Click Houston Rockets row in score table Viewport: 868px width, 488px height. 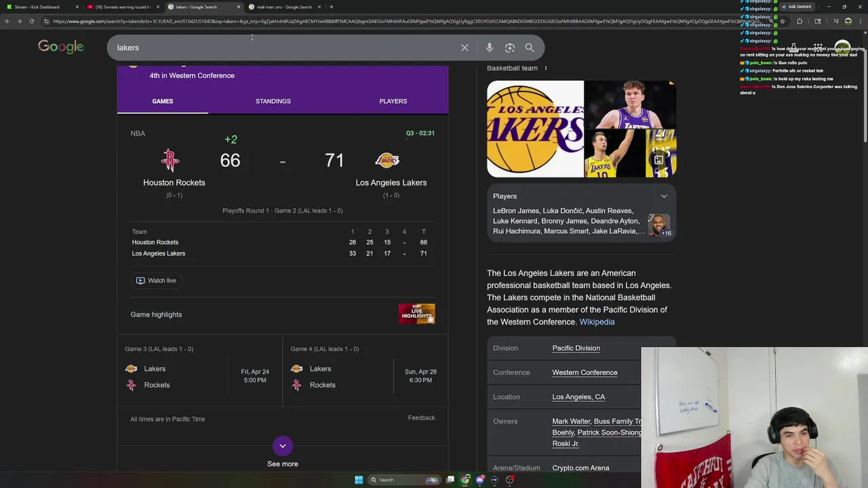[283, 242]
